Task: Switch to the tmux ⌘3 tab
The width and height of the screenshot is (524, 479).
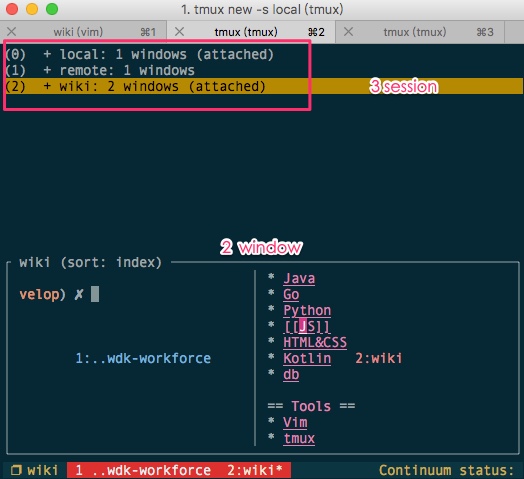Action: [419, 32]
